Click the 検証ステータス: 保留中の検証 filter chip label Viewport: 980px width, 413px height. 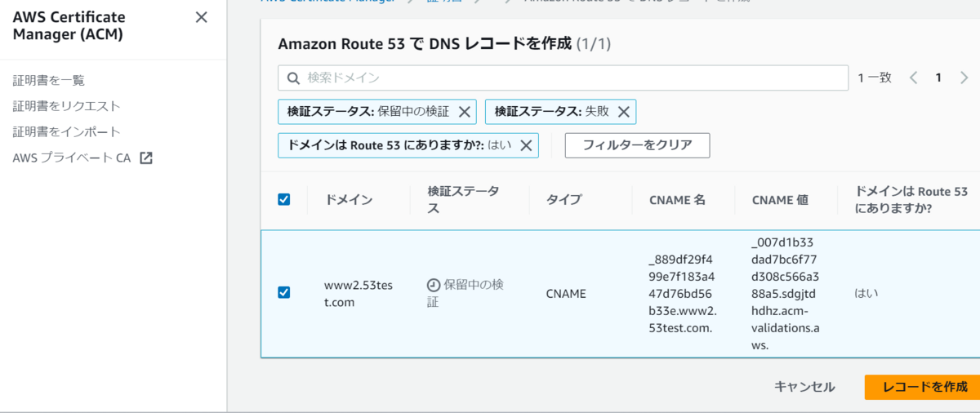pos(367,112)
